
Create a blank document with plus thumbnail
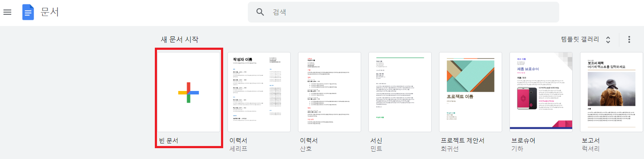pos(189,92)
